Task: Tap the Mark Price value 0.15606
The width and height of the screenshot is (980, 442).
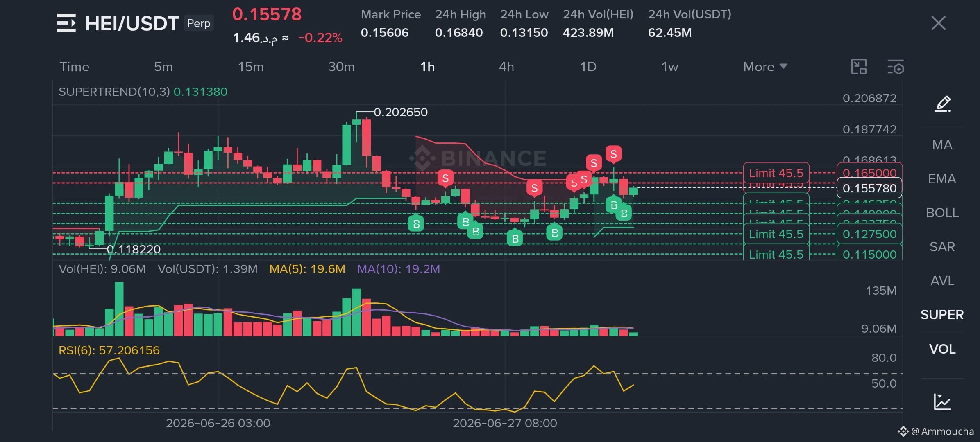Action: click(x=384, y=32)
